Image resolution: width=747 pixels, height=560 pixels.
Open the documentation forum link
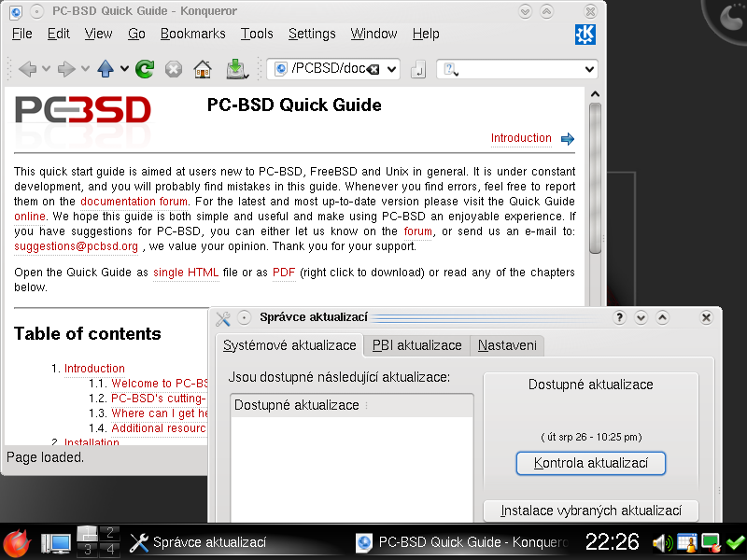click(x=134, y=202)
